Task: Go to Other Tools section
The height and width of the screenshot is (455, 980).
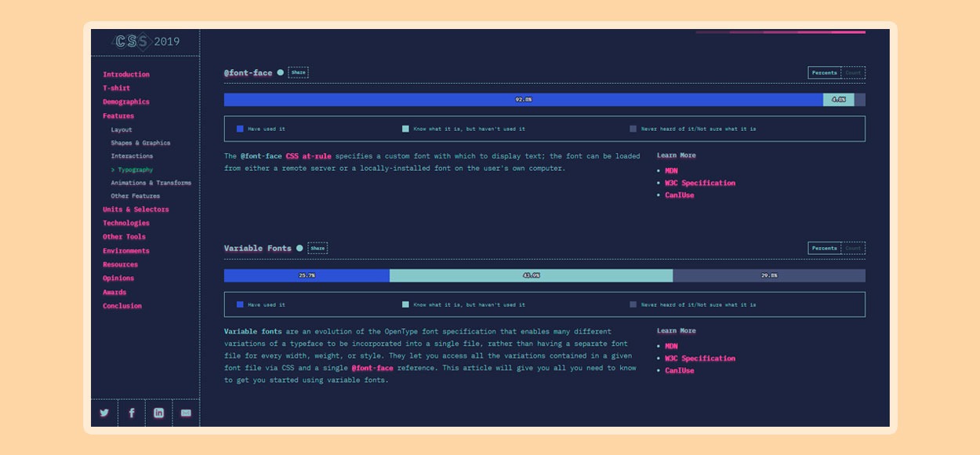Action: pos(124,237)
